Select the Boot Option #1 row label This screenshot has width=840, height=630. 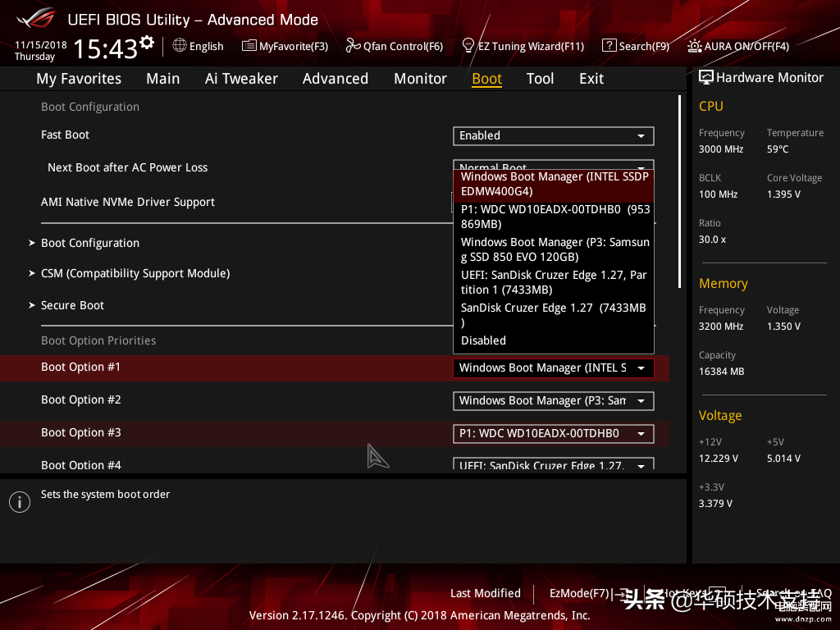(x=81, y=367)
